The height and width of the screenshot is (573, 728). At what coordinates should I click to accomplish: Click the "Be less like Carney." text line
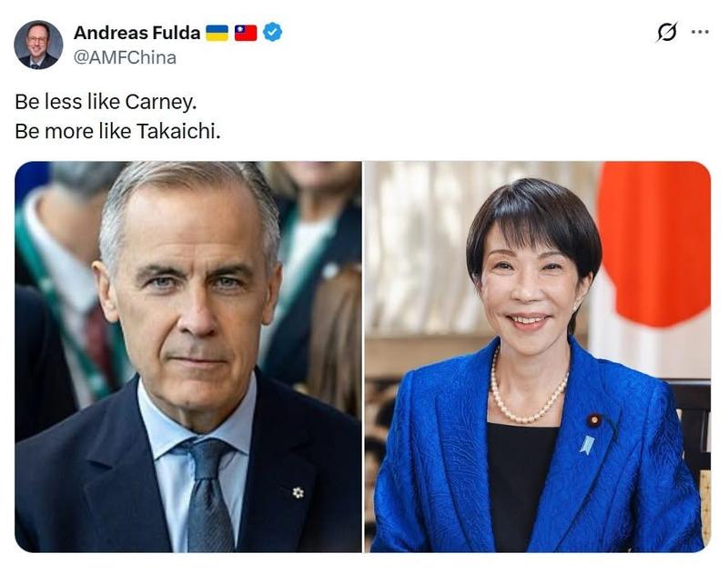point(106,102)
